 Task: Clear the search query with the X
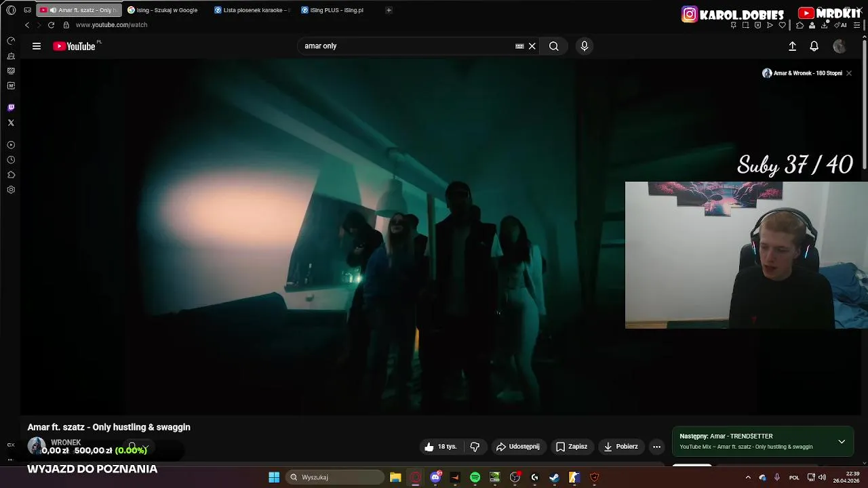click(532, 46)
